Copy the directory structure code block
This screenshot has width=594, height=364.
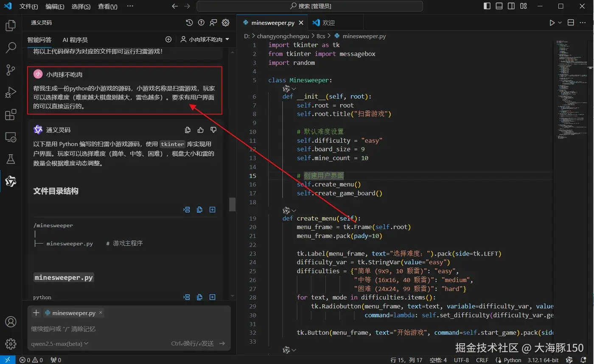click(199, 209)
